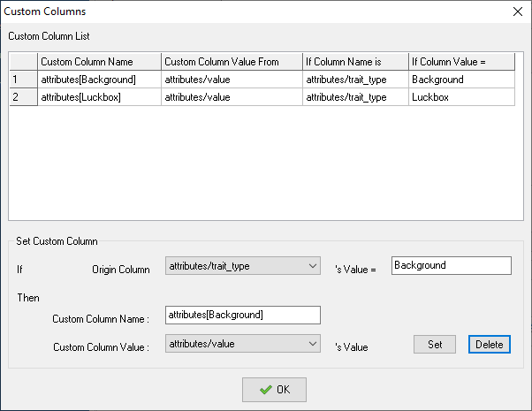Image resolution: width=532 pixels, height=411 pixels.
Task: Click the Custom Column Value From header
Action: [231, 62]
